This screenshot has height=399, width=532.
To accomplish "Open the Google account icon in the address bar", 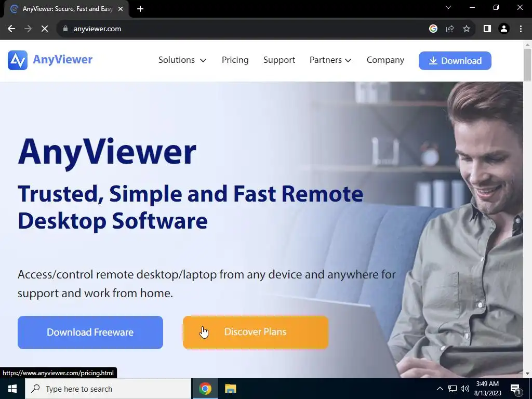I will (x=433, y=29).
